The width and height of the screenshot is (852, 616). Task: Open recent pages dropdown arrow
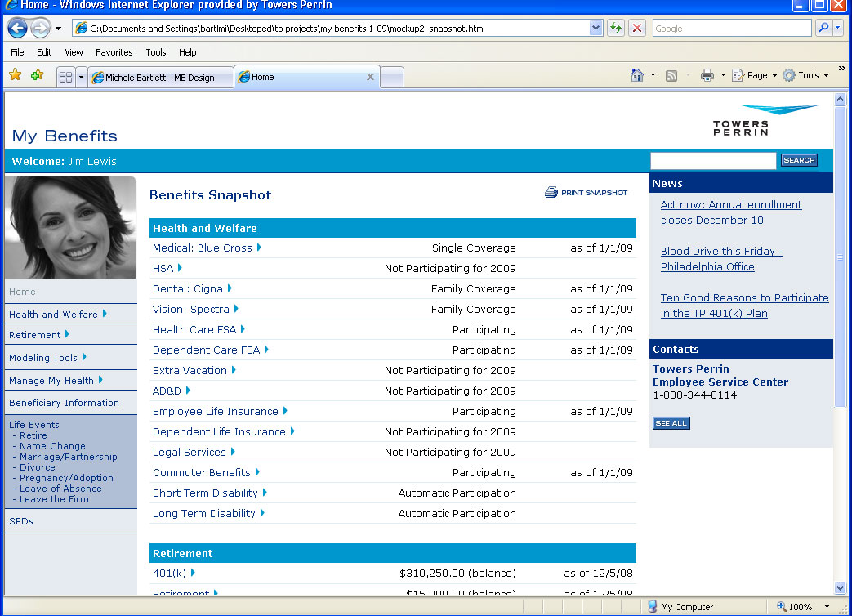[58, 29]
